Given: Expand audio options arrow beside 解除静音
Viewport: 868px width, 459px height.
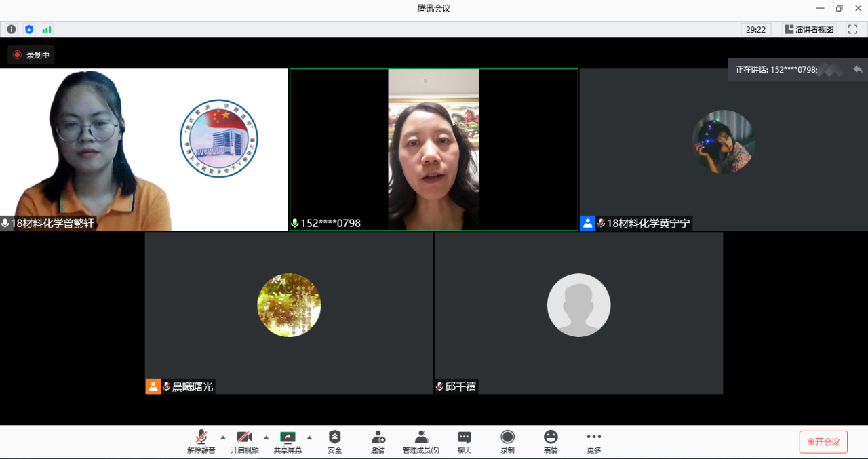Looking at the screenshot, I should coord(223,437).
